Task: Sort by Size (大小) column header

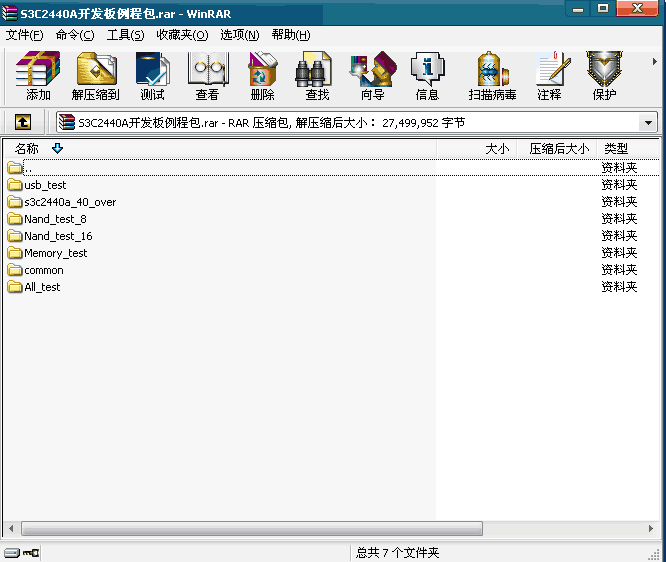Action: tap(477, 149)
